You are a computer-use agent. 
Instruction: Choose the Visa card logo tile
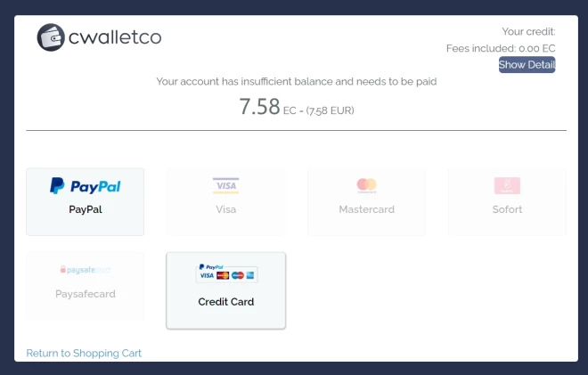(x=225, y=185)
